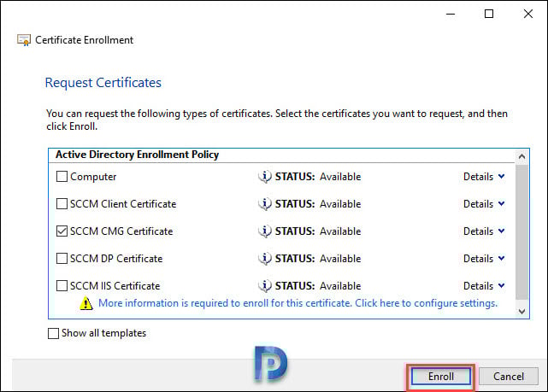Image resolution: width=548 pixels, height=392 pixels.
Task: Enable Show all templates checkbox
Action: [53, 333]
